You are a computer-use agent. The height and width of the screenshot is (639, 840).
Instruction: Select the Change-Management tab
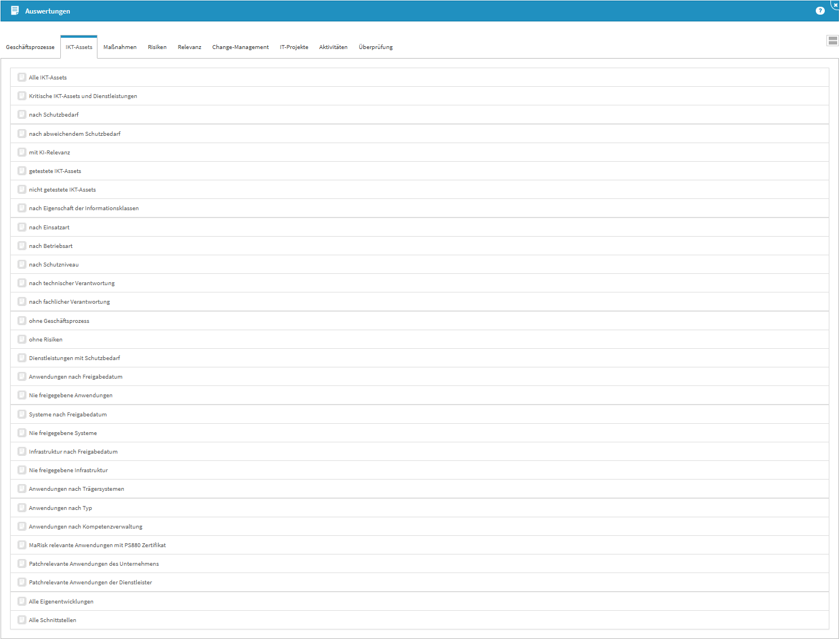pyautogui.click(x=241, y=47)
